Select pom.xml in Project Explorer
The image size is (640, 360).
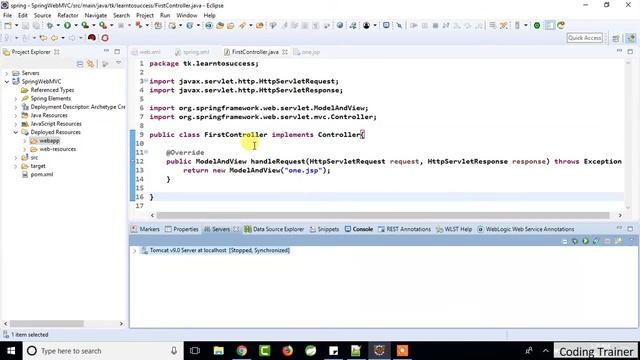pyautogui.click(x=42, y=174)
